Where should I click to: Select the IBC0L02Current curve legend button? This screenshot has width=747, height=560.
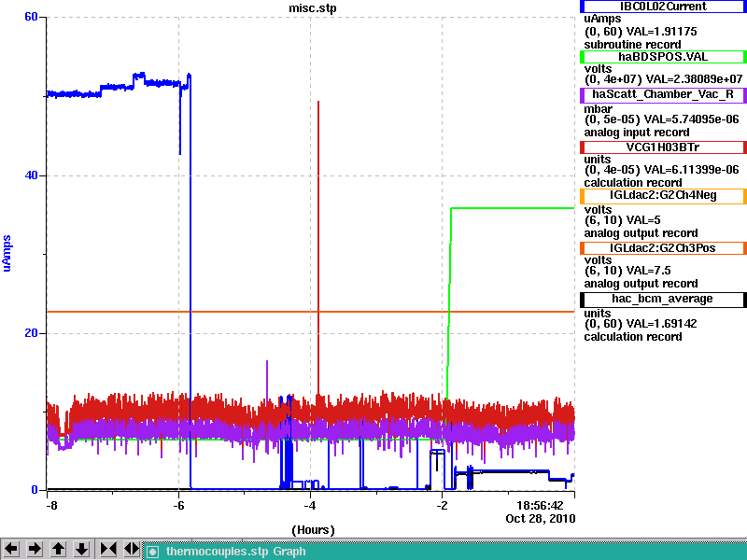point(663,7)
